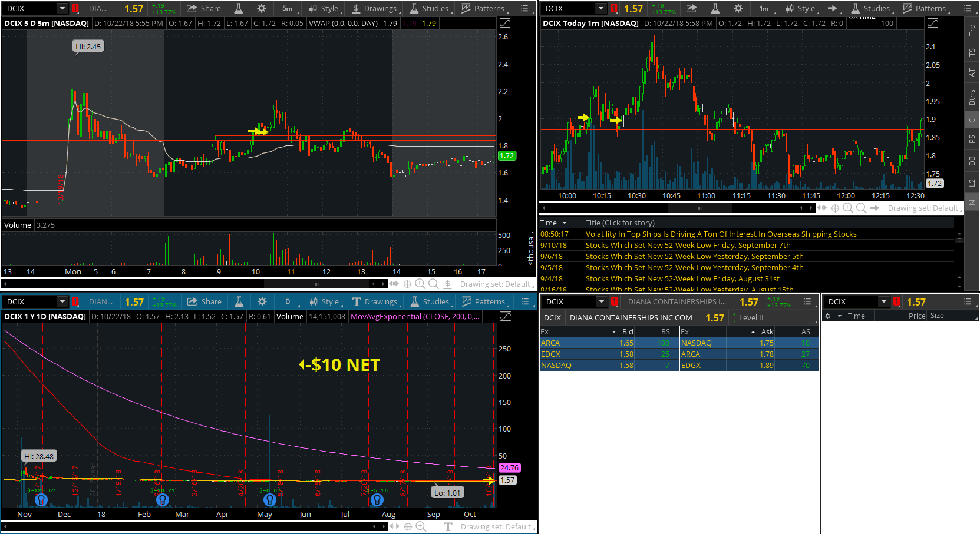Toggle the DB sidebar gadget
The image size is (980, 534).
tap(972, 161)
